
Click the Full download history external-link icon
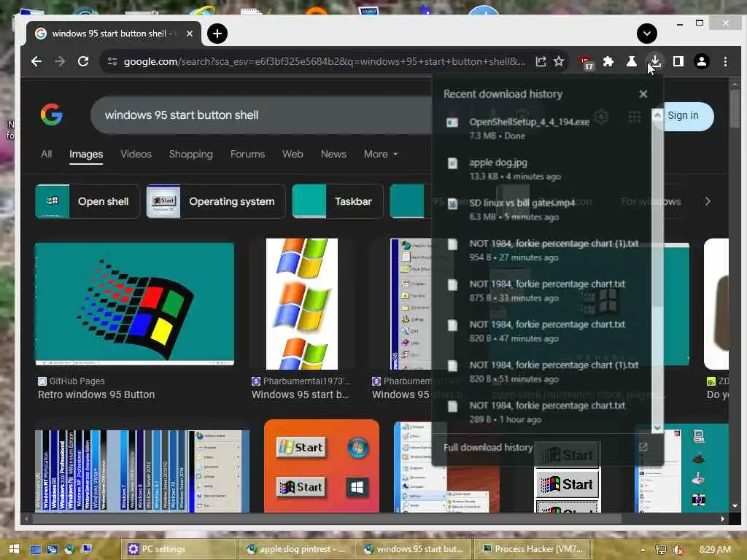coord(643,447)
